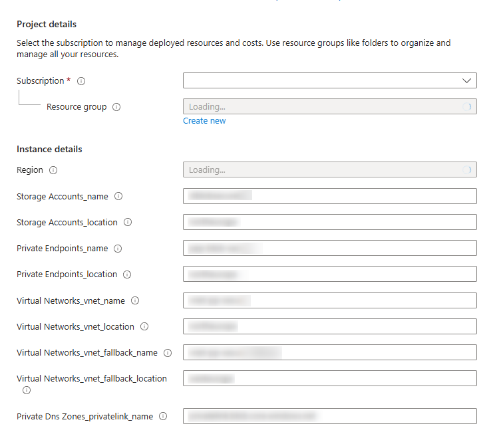Screen dimensions: 493x448
Task: Open the Region dropdown
Action: (329, 170)
